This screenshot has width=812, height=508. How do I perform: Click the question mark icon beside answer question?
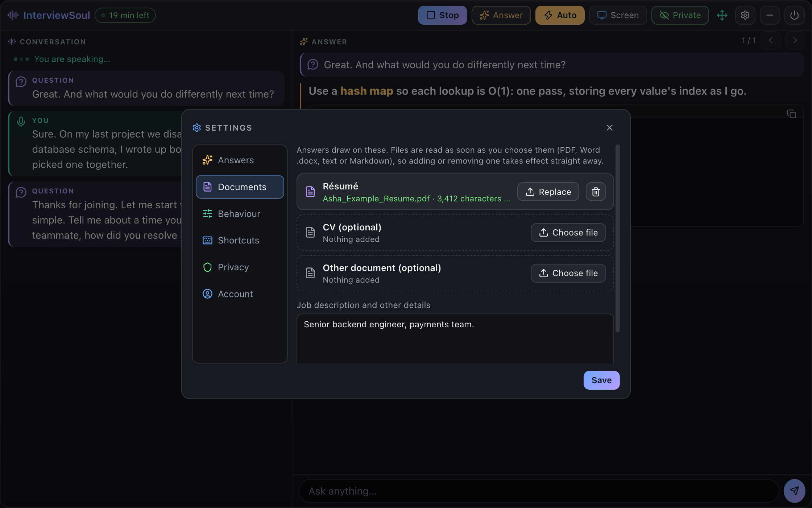[x=313, y=65]
